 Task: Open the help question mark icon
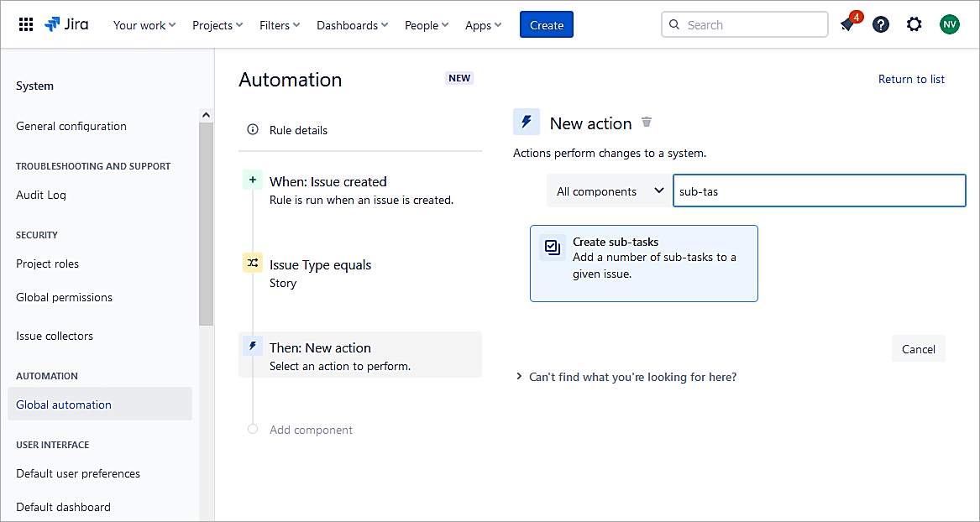click(880, 24)
